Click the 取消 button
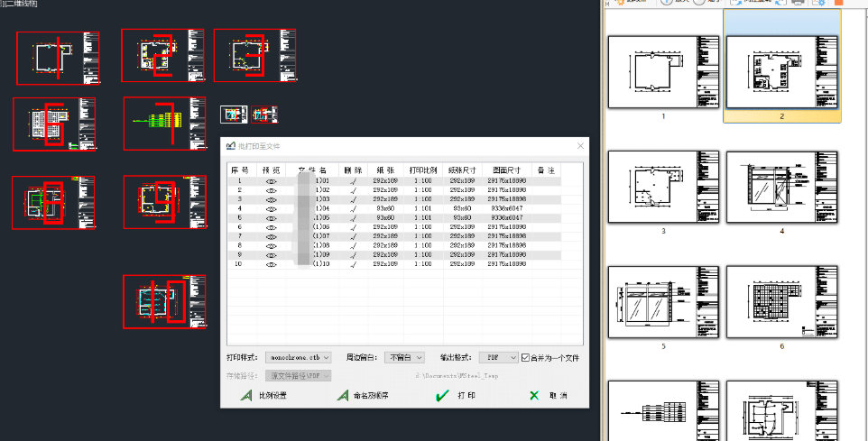 coord(548,396)
